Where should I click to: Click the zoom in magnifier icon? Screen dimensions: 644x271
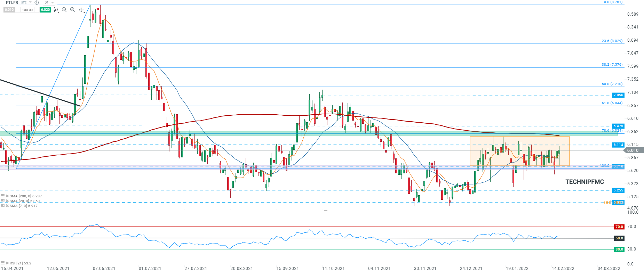click(72, 10)
